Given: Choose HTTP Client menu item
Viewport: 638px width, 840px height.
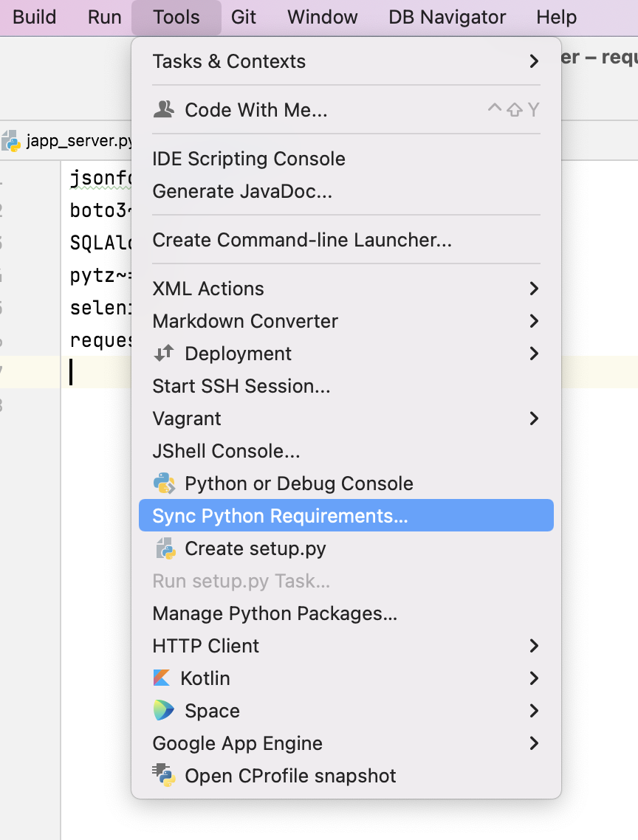Looking at the screenshot, I should [346, 646].
